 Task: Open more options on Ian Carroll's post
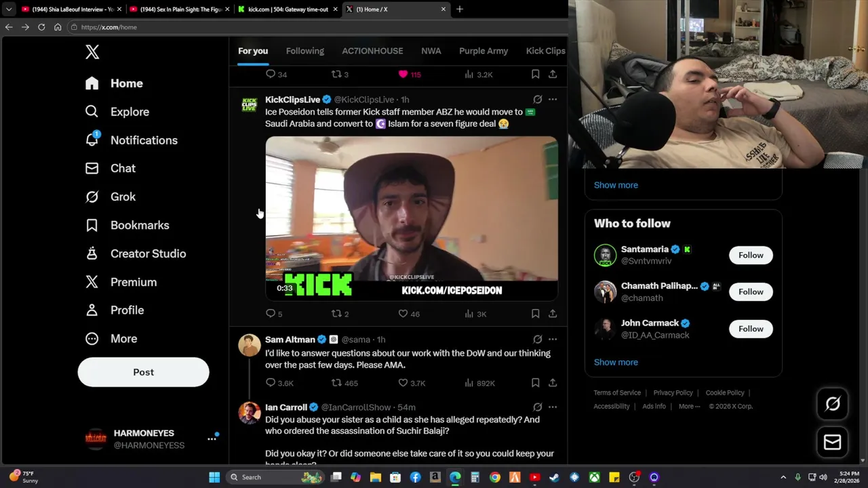pyautogui.click(x=553, y=407)
